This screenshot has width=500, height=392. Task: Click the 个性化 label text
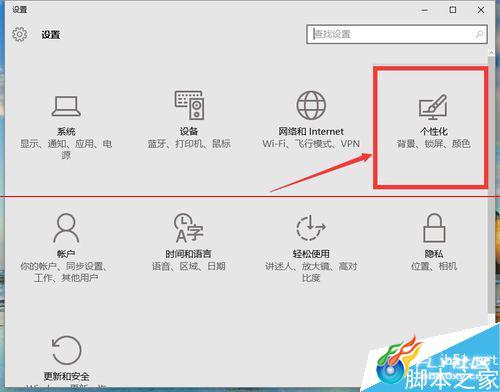point(434,131)
